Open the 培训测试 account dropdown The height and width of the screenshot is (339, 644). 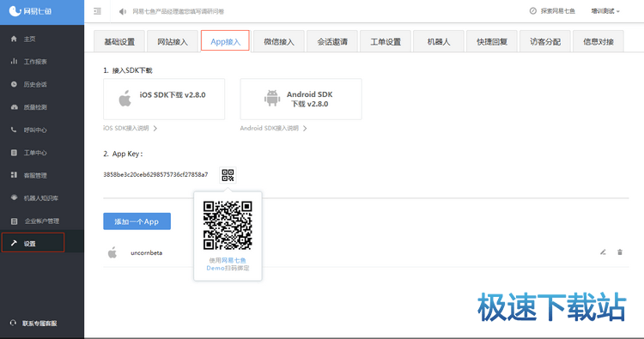pos(605,11)
